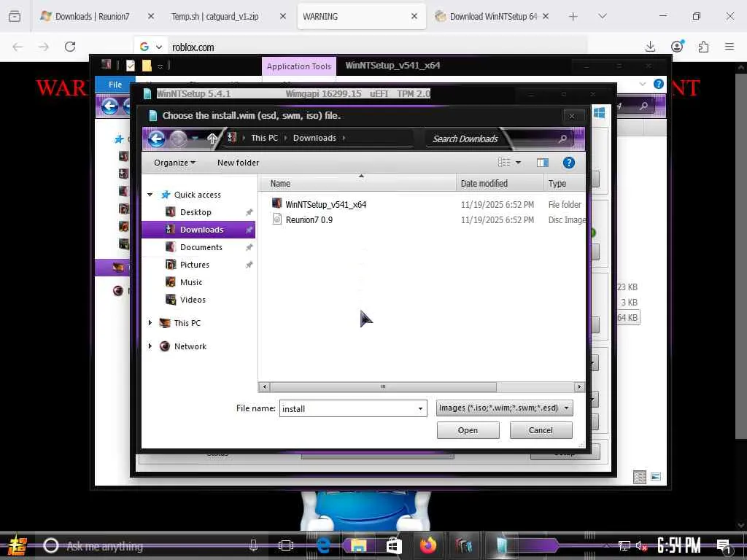This screenshot has width=747, height=560.
Task: Click the Downloads breadcrumb segment
Action: [x=314, y=138]
